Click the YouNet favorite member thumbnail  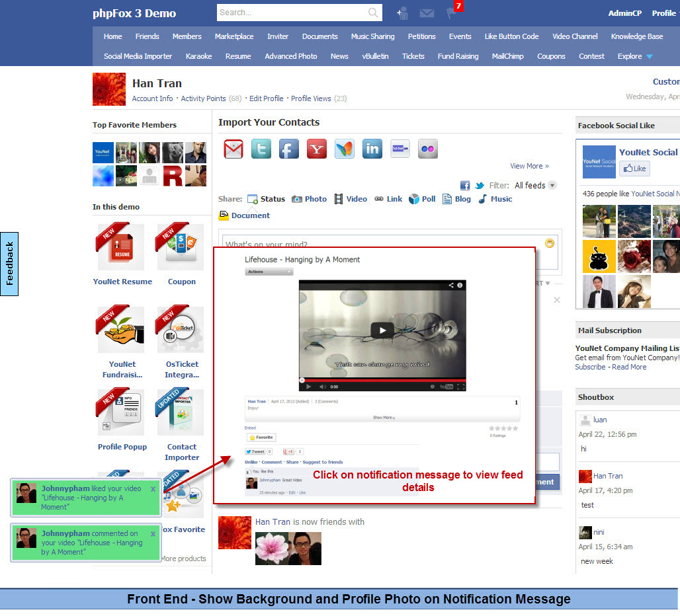(103, 153)
